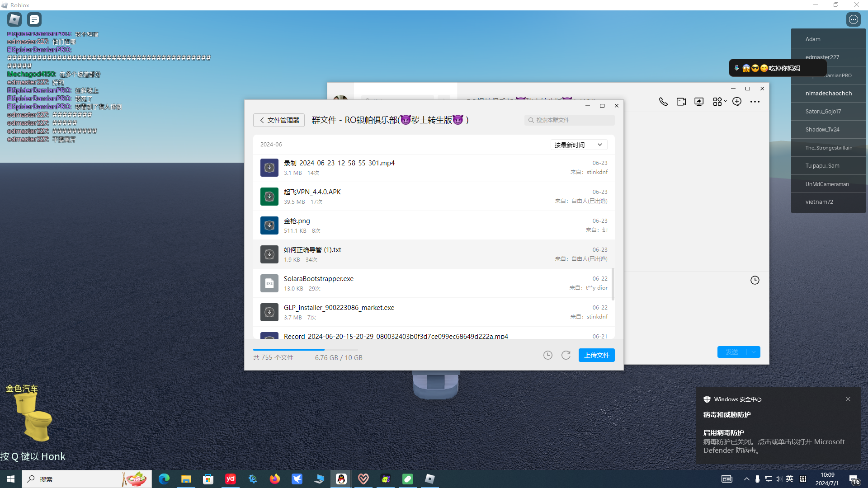
Task: Select the SolaraBootstrapper.exe file name
Action: pos(319,279)
